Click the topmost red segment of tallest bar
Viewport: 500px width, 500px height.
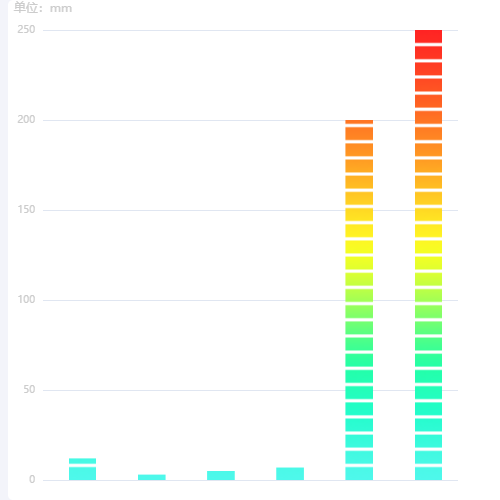428,36
